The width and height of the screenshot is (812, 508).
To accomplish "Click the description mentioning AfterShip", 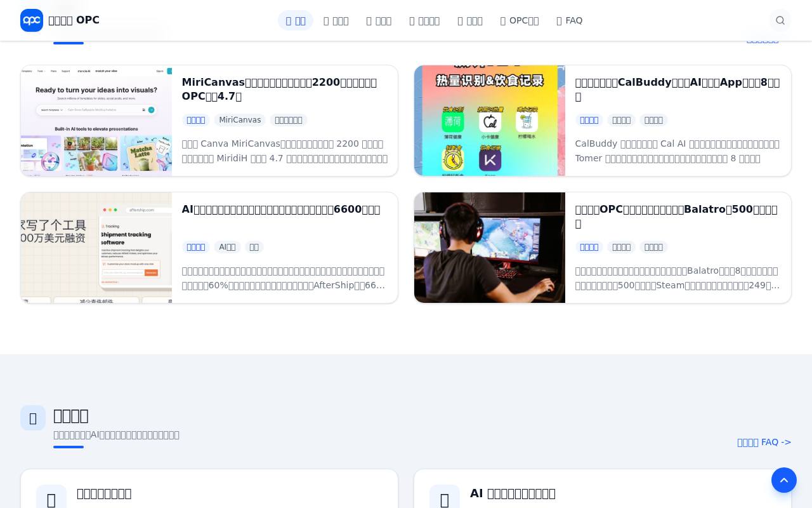I will pos(284,278).
